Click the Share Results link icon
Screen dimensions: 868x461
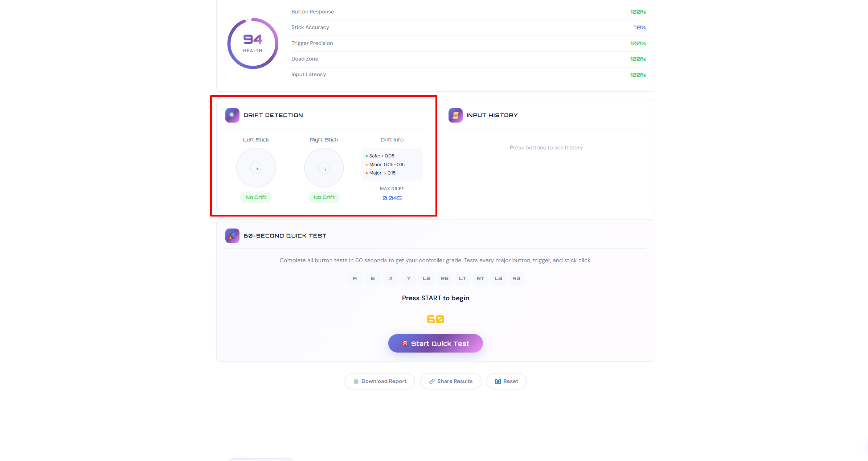point(432,381)
